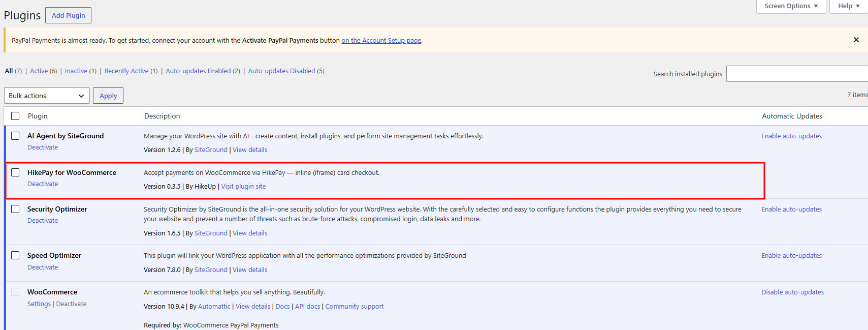Open SiteGround author link for Security Optimizer
868x330 pixels.
pos(211,233)
